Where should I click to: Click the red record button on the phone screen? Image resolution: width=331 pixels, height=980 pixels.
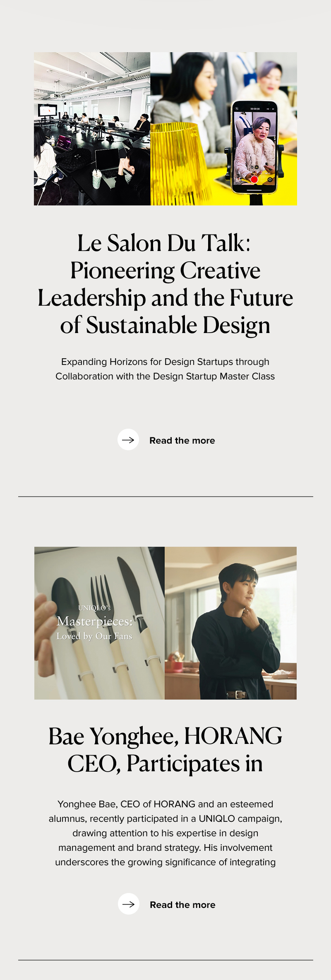254,179
